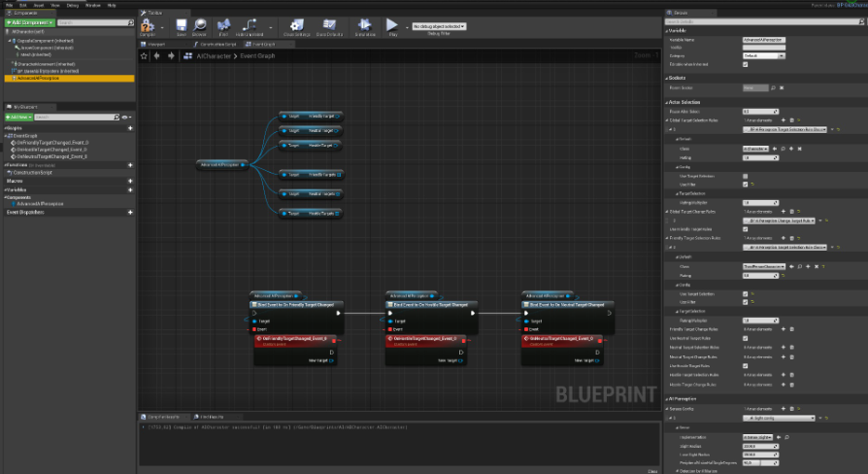Click the favorite star icon above the graph
This screenshot has height=474, width=868.
pyautogui.click(x=144, y=56)
